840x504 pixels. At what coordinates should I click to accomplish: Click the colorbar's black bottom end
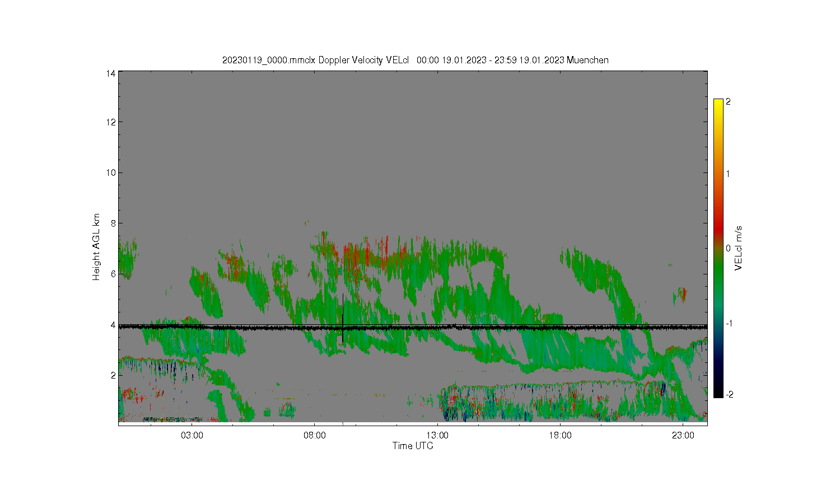[x=718, y=392]
